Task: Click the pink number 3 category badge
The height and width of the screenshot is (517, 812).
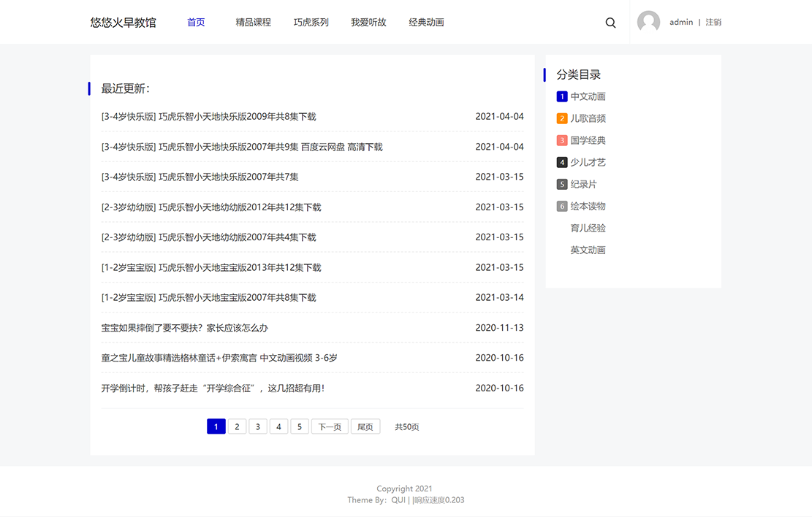Action: coord(561,140)
